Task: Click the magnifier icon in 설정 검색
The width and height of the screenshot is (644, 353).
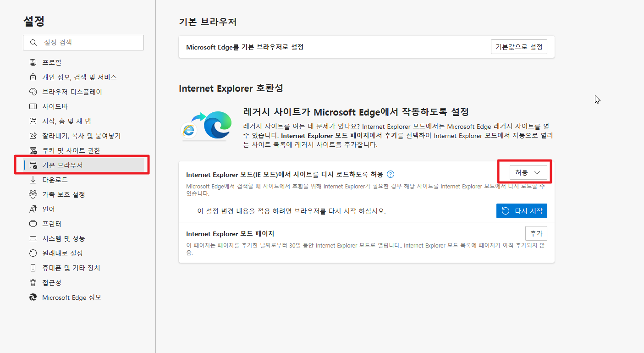Action: 33,43
